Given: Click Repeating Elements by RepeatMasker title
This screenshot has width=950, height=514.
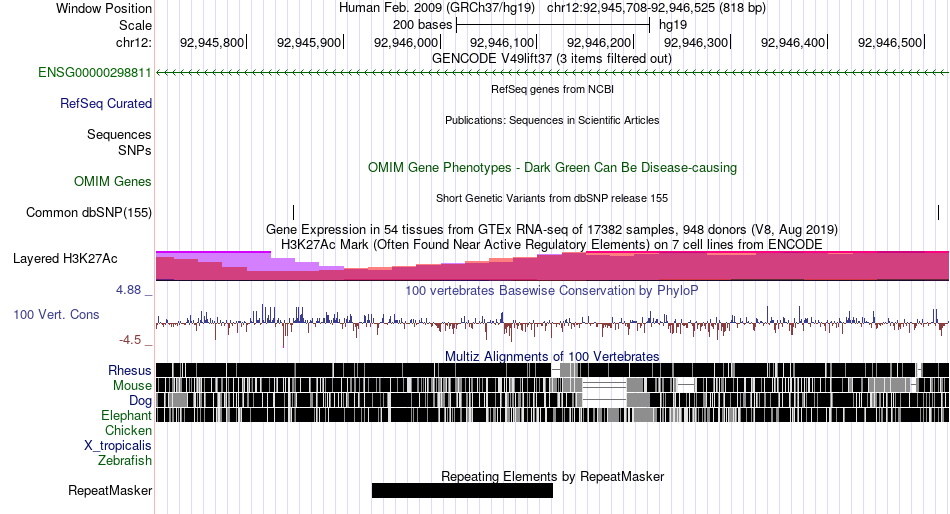Looking at the screenshot, I should click(x=552, y=476).
